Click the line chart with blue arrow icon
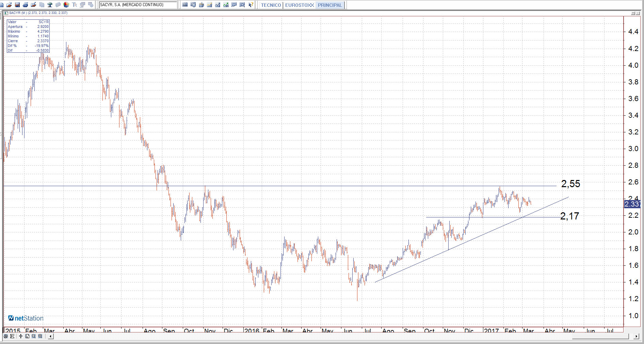The width and height of the screenshot is (644, 344). 218,5
